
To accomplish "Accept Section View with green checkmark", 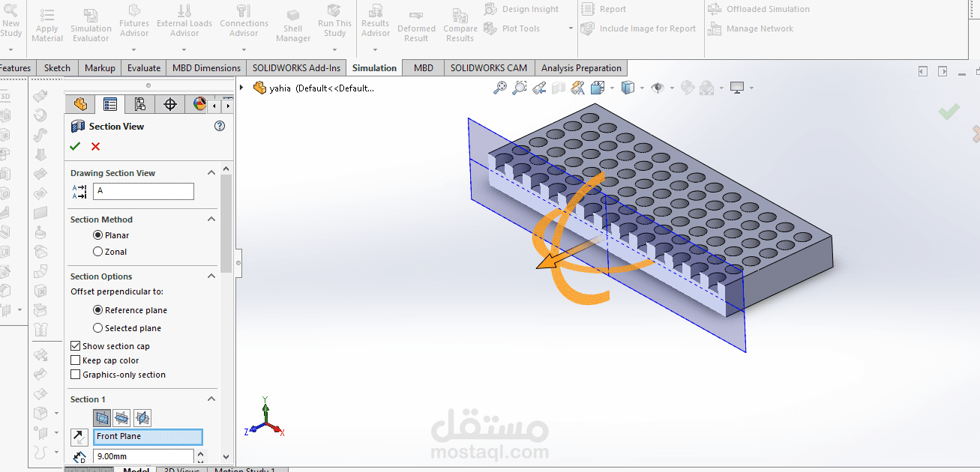I will pos(75,146).
